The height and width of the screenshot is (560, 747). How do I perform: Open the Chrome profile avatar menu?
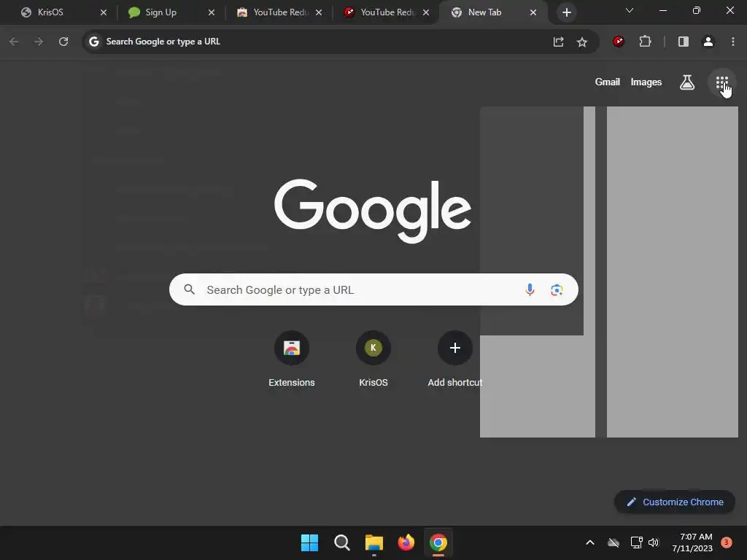point(708,42)
